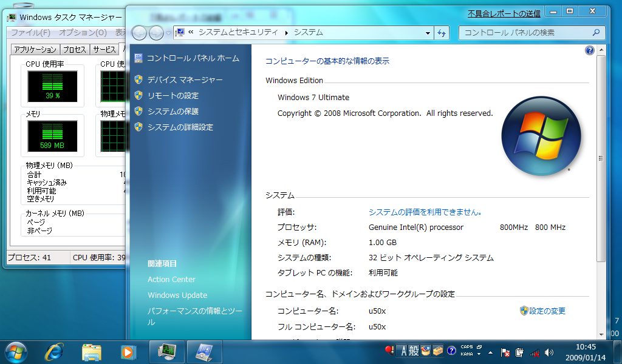Image resolution: width=622 pixels, height=364 pixels.
Task: Click the scroll down arrow in the System window
Action: 601,335
